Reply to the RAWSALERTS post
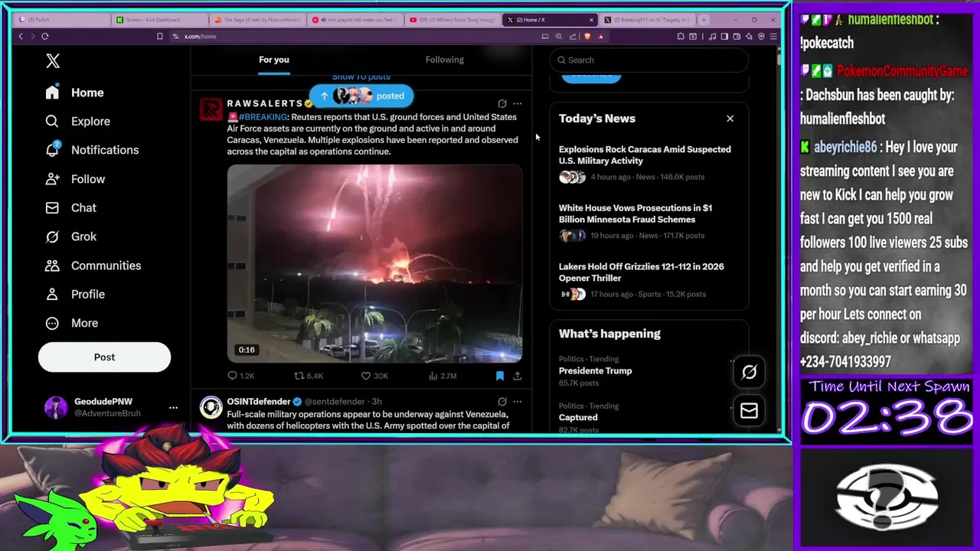The height and width of the screenshot is (551, 980). coord(241,376)
